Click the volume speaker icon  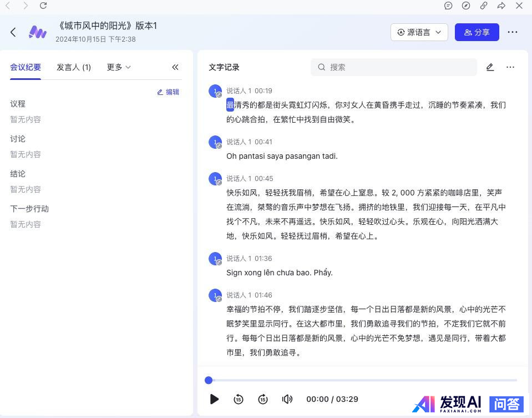[287, 399]
